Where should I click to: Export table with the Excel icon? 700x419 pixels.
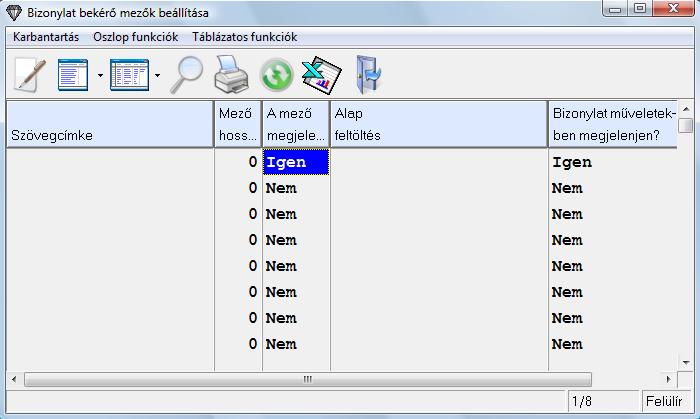tap(322, 75)
